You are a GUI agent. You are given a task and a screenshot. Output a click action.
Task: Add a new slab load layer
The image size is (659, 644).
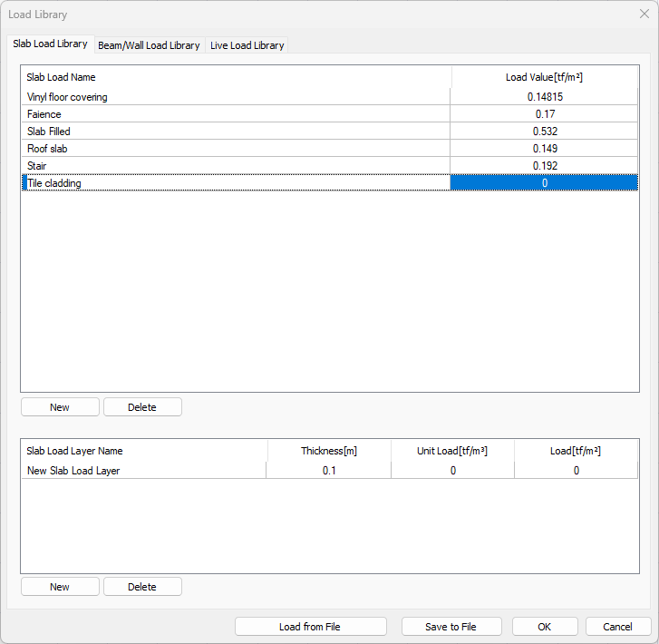pyautogui.click(x=60, y=587)
